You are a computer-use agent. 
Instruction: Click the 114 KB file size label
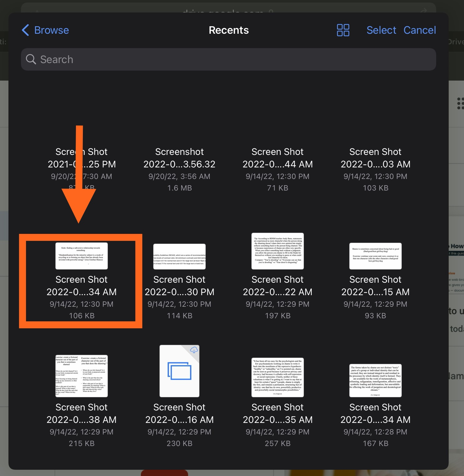(179, 316)
